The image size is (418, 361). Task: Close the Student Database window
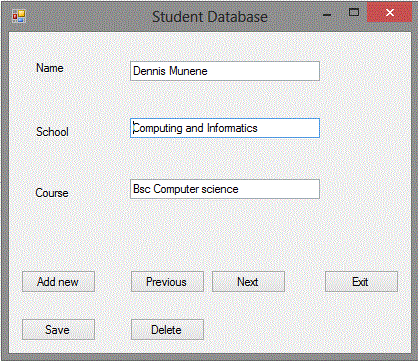click(x=389, y=13)
